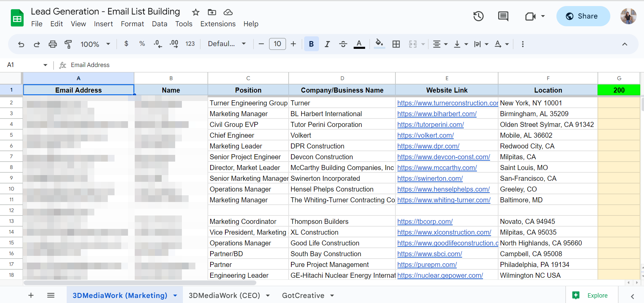This screenshot has width=644, height=303.
Task: Open version history clock icon
Action: click(479, 16)
